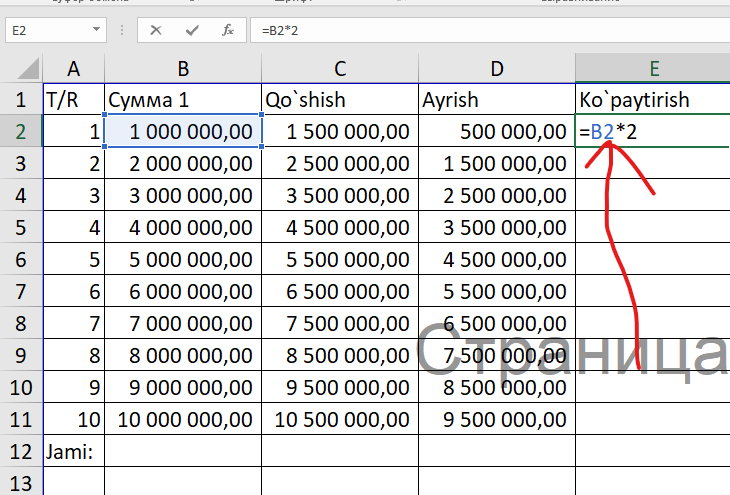
Task: Click cell containing 9 000 000,00
Action: tap(183, 387)
